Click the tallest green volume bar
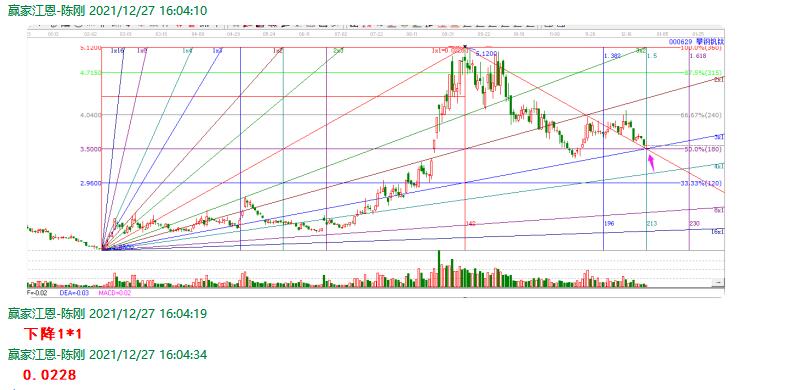The image size is (791, 390). [x=438, y=269]
